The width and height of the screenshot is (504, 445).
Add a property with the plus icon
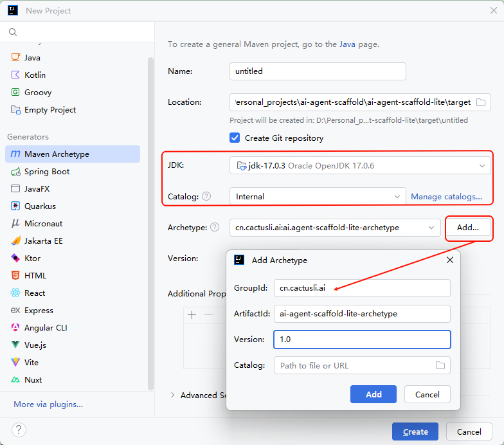click(192, 315)
